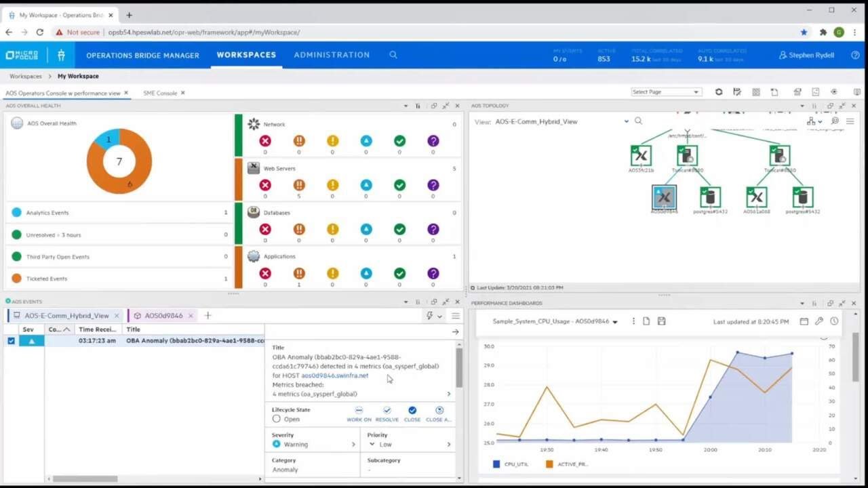868x488 pixels.
Task: Click the new document icon in Performance Dashboards
Action: click(x=646, y=321)
